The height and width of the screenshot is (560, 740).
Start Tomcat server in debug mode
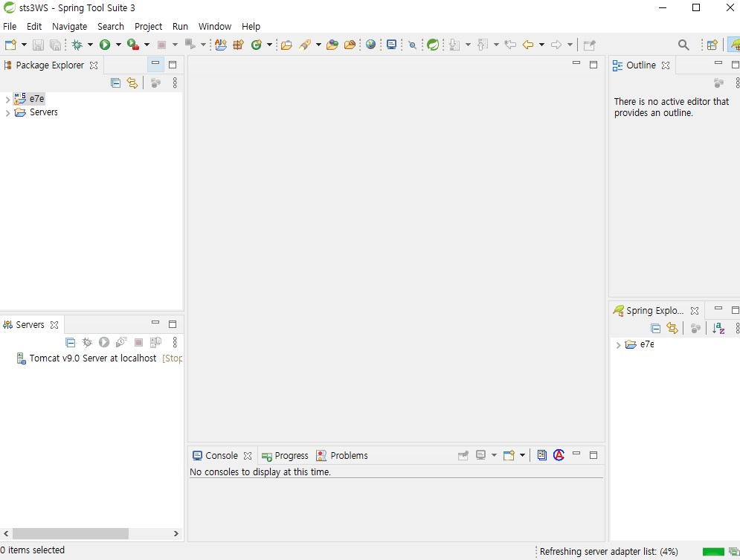pos(87,342)
